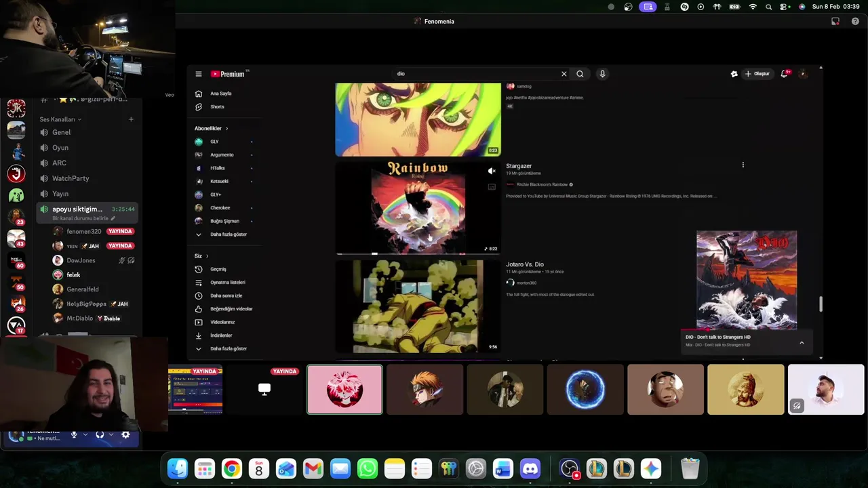Open the YouTube account avatar menu
868x488 pixels.
[x=804, y=74]
